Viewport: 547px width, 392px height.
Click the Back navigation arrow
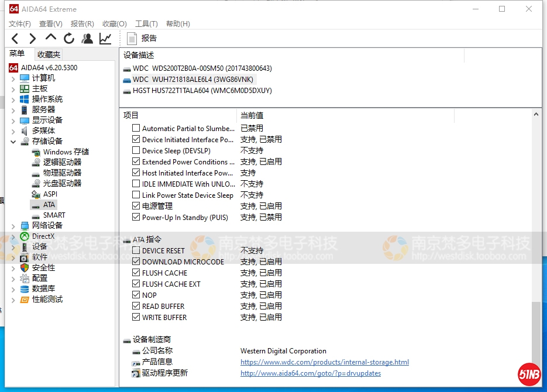[x=15, y=39]
